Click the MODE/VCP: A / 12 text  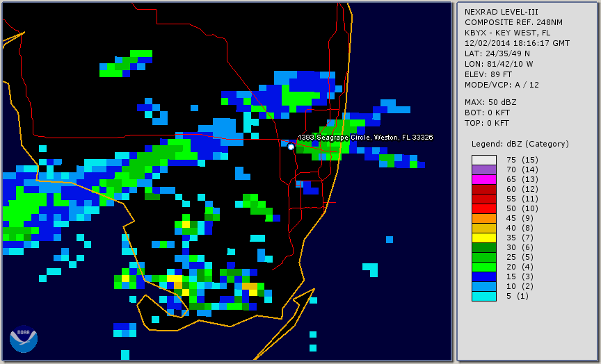pos(502,85)
